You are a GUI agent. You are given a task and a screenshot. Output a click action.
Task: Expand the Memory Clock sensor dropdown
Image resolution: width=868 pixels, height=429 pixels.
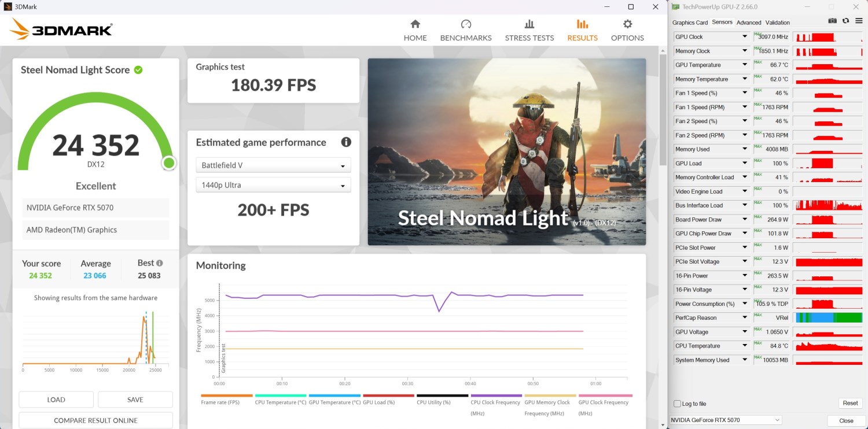coord(745,51)
